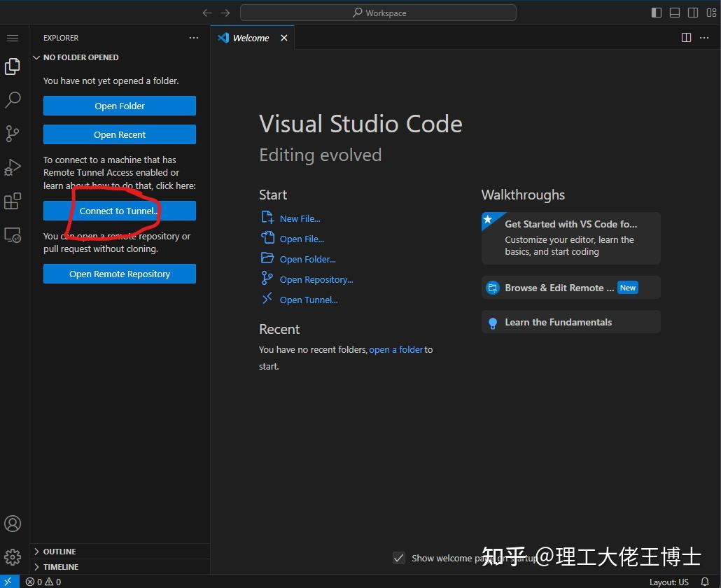Screen dimensions: 721x588
Task: Toggle the Primary Side Bar visibility
Action: pyautogui.click(x=656, y=12)
